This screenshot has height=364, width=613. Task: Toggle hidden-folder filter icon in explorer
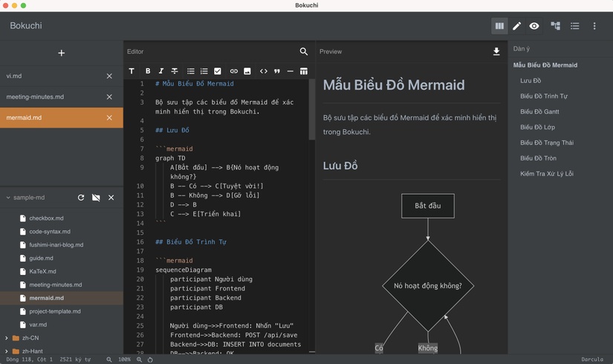[96, 198]
